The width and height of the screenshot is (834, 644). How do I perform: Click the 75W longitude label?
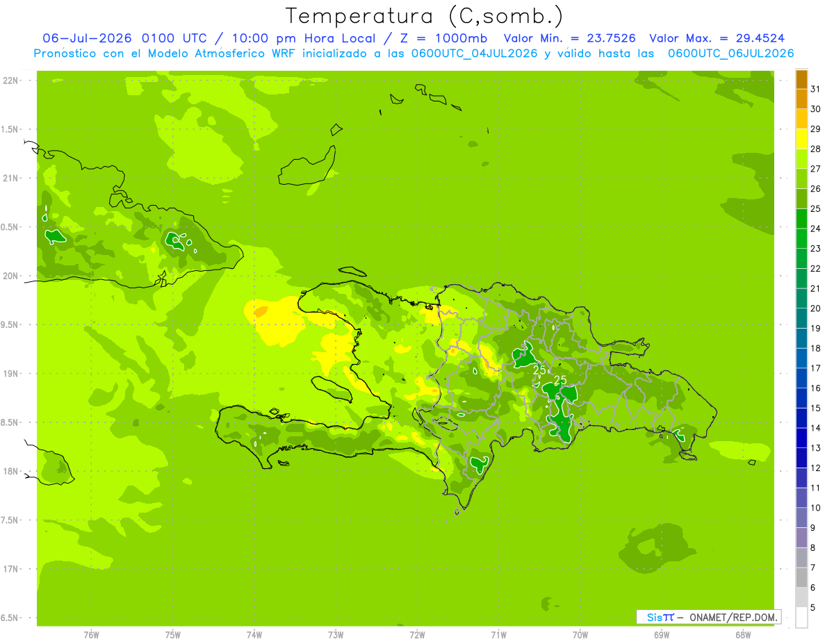173,635
